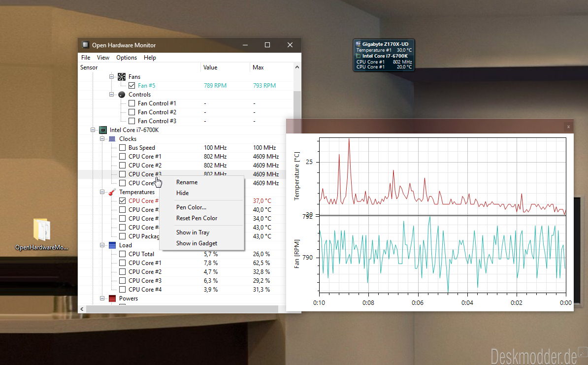Collapse the Clocks tree node
The image size is (588, 365).
coord(102,139)
